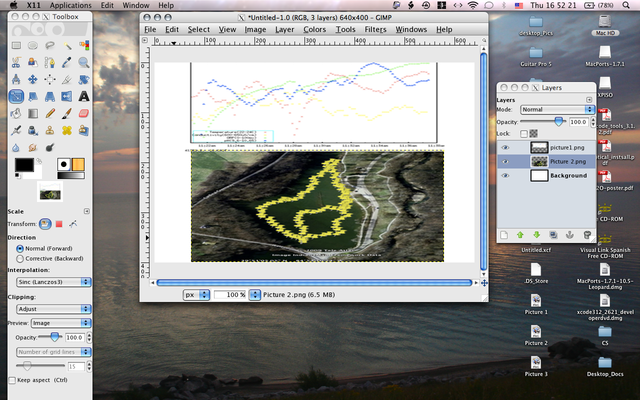This screenshot has height=400, width=640.
Task: Select the Clone stamp tool
Action: coord(50,131)
